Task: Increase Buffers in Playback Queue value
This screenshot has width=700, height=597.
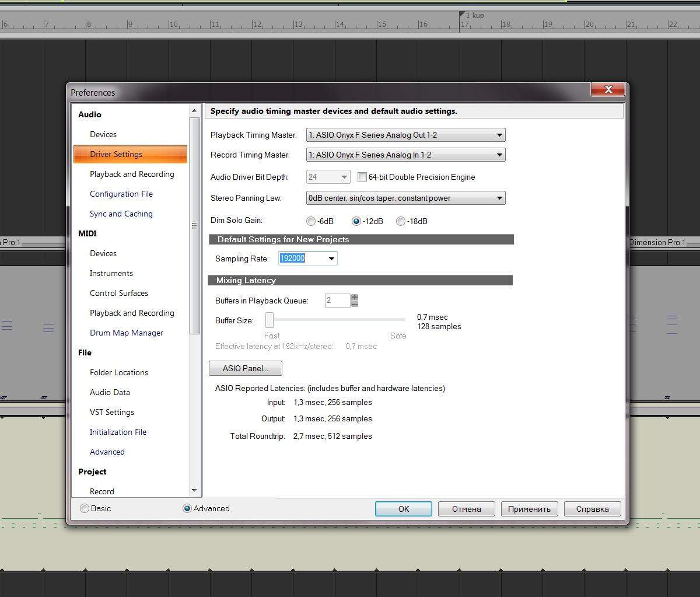Action: pyautogui.click(x=355, y=297)
